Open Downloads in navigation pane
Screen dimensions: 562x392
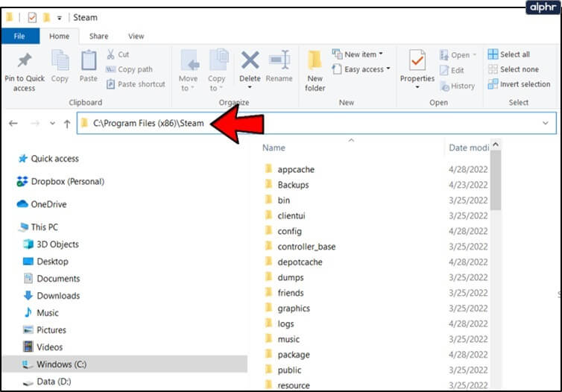click(x=51, y=296)
